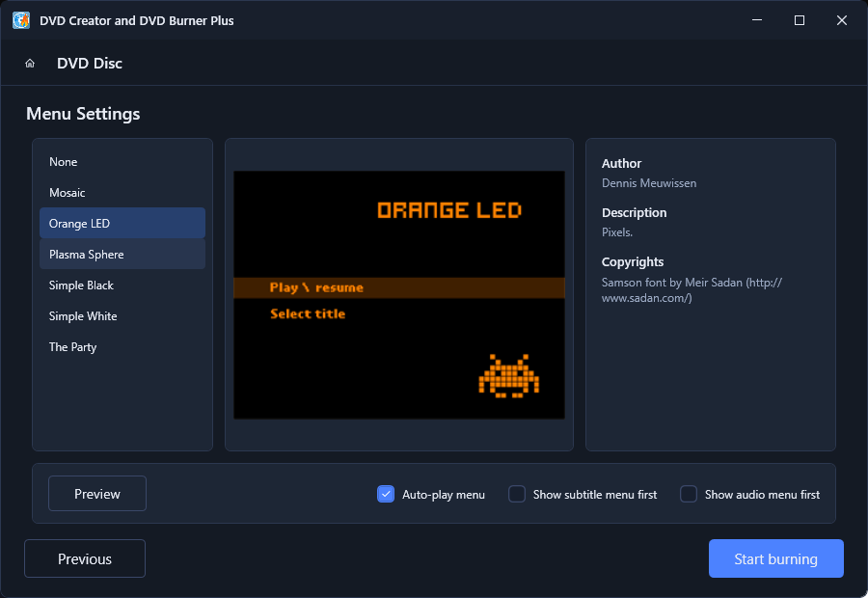This screenshot has width=868, height=598.
Task: Go back with the Previous button
Action: 85,558
